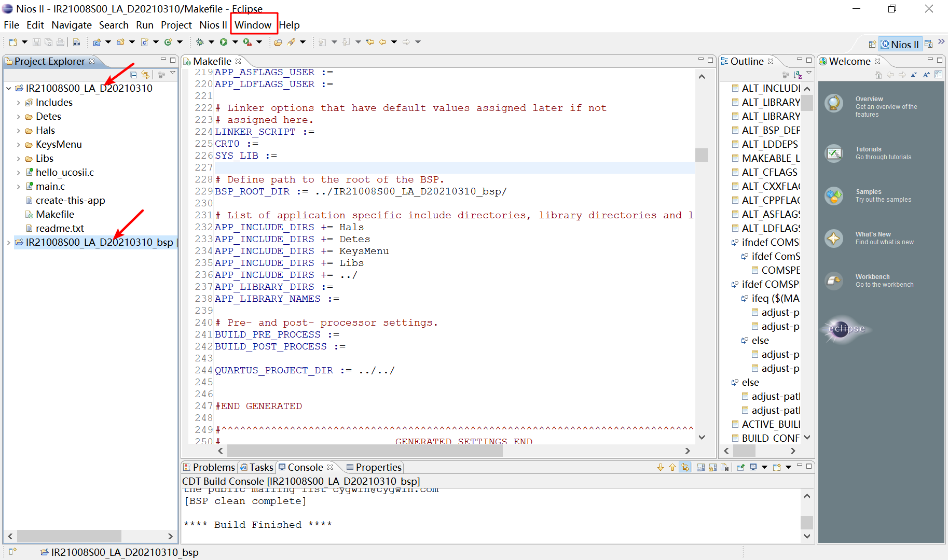Image resolution: width=948 pixels, height=560 pixels.
Task: Expand the Includes folder node
Action: point(19,102)
